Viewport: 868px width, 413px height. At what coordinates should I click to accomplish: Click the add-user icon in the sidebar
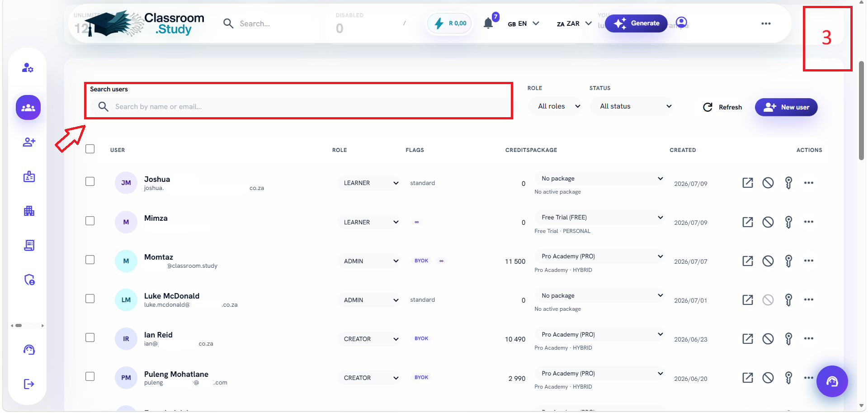29,142
